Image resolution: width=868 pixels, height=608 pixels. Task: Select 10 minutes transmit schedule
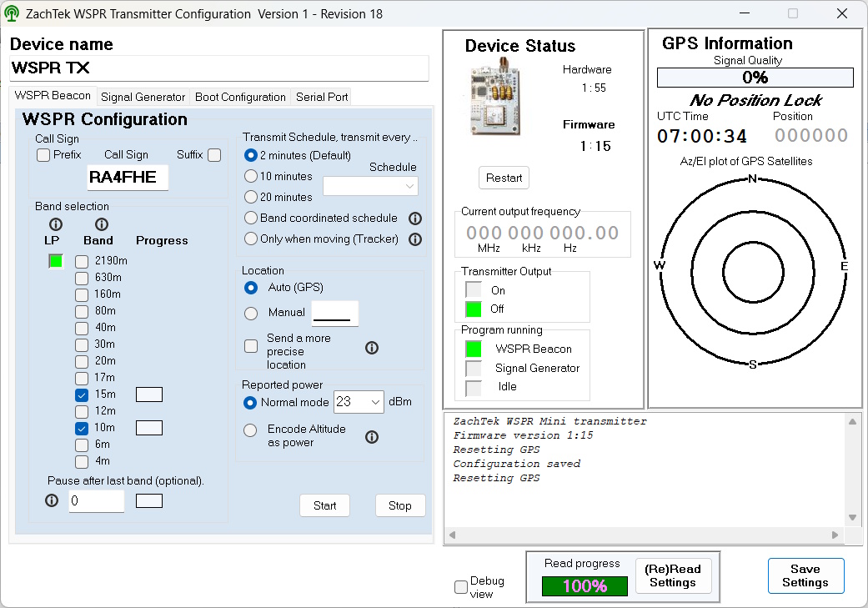tap(251, 177)
